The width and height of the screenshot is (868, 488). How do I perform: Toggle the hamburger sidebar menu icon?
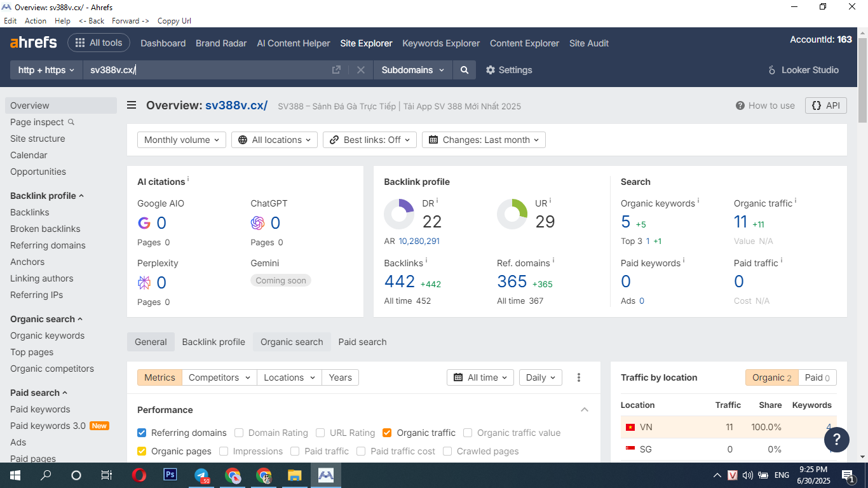pyautogui.click(x=132, y=105)
